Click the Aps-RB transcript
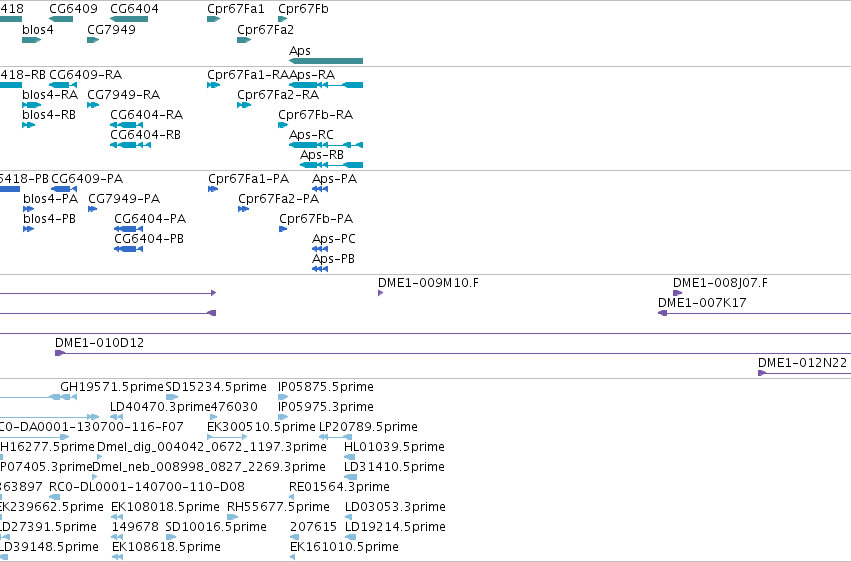 pos(331,165)
